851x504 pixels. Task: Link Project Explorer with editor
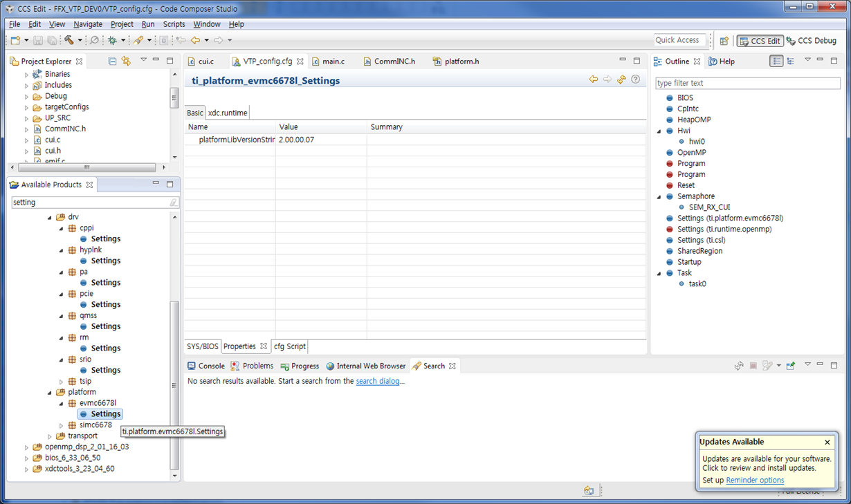(x=126, y=61)
